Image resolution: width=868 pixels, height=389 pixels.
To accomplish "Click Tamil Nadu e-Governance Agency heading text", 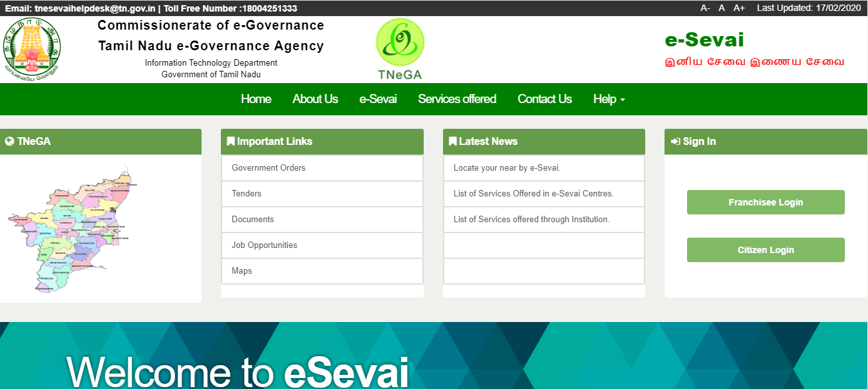I will coord(211,46).
